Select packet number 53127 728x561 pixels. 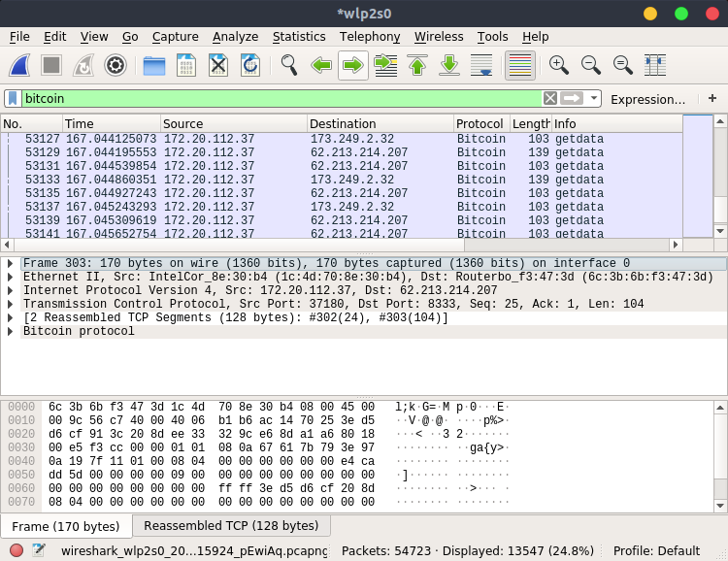(342, 139)
